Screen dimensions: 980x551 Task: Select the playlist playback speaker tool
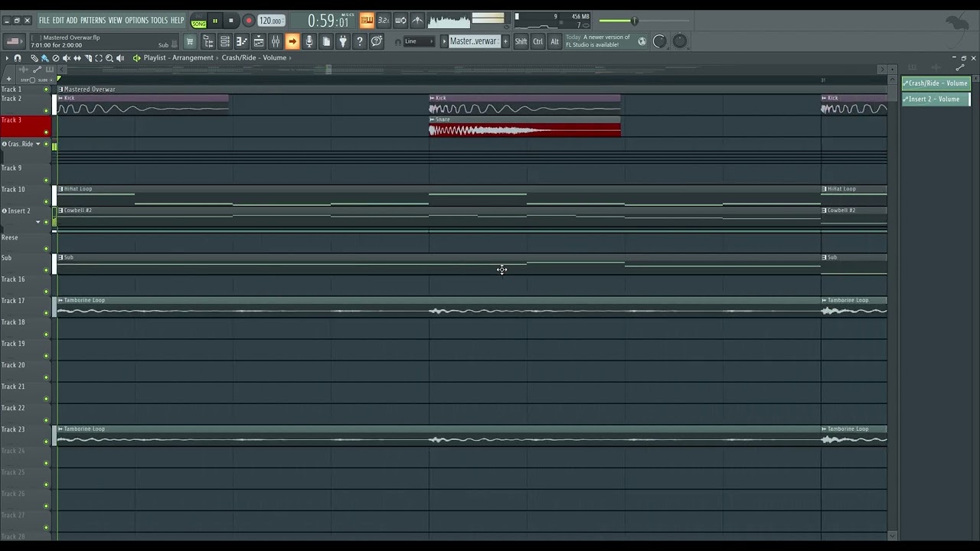tap(120, 58)
